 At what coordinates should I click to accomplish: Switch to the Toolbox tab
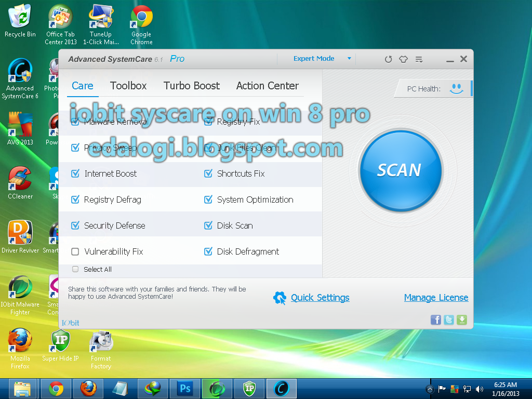[128, 86]
